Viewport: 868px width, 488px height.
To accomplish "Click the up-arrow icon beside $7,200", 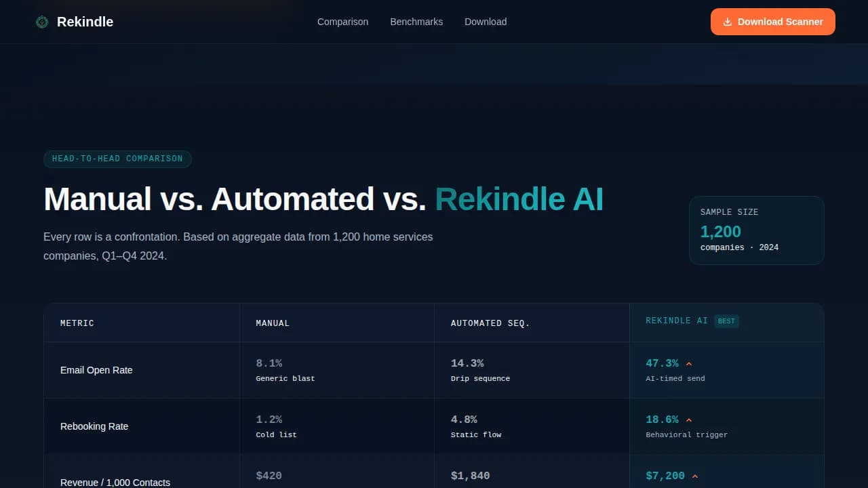I will click(x=694, y=476).
